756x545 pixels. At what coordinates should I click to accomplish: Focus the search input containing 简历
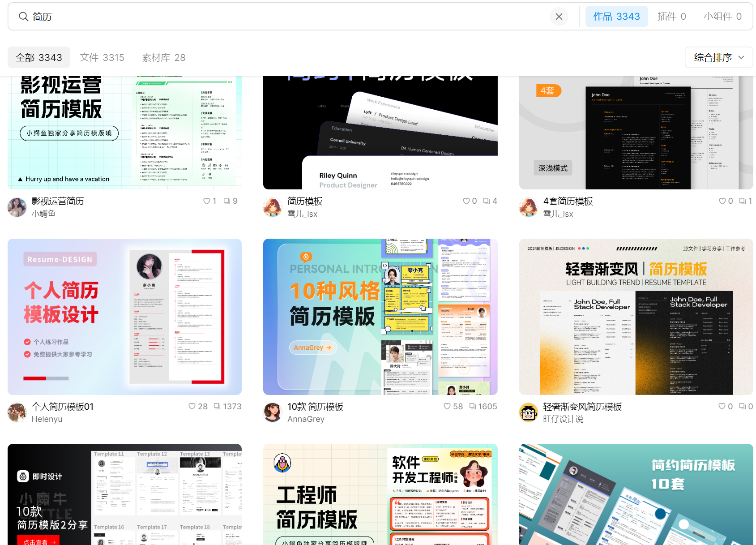(286, 17)
